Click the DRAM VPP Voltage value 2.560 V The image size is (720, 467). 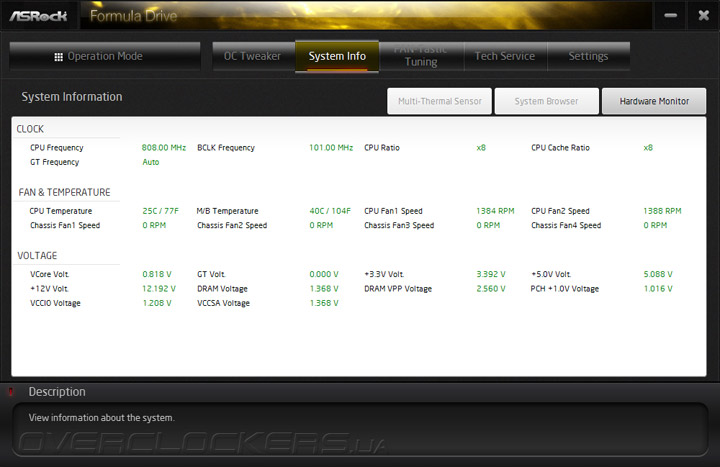[491, 289]
